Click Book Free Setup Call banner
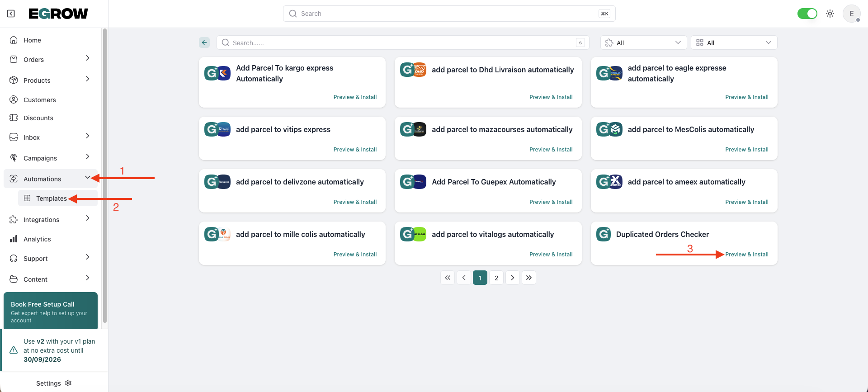The image size is (868, 392). (x=51, y=311)
